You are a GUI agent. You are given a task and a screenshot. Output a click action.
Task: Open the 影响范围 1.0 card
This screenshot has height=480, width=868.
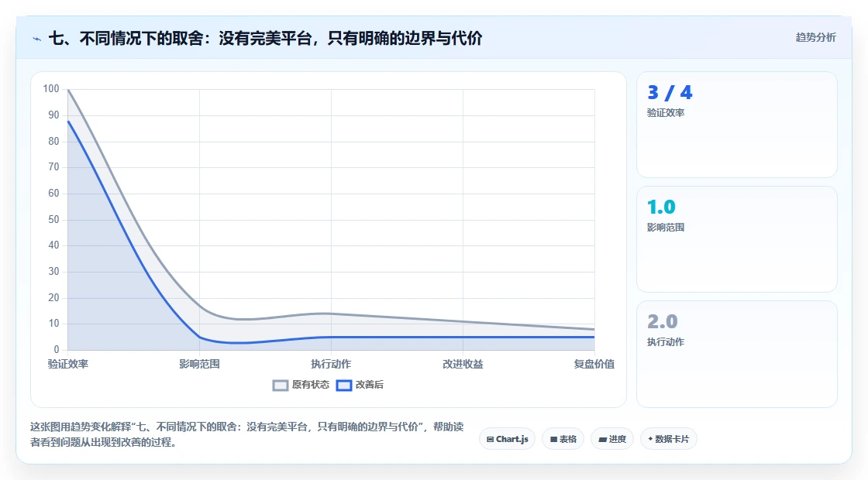[x=737, y=239]
